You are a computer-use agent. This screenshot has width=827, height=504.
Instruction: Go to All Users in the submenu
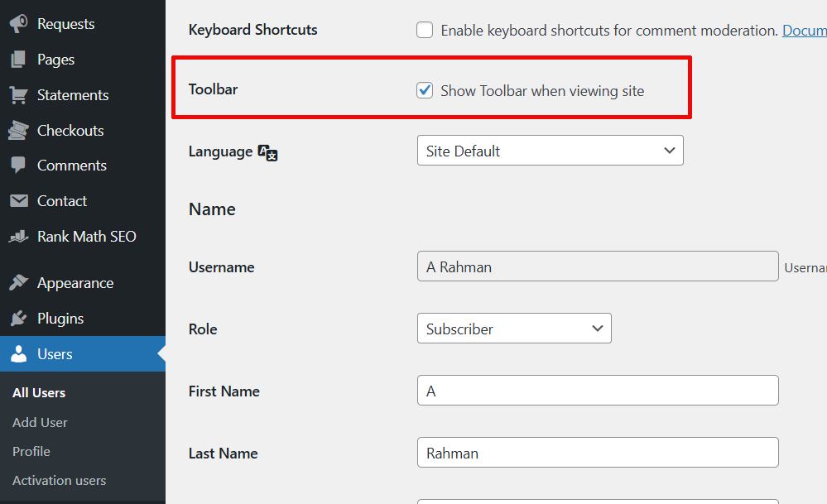(x=39, y=392)
